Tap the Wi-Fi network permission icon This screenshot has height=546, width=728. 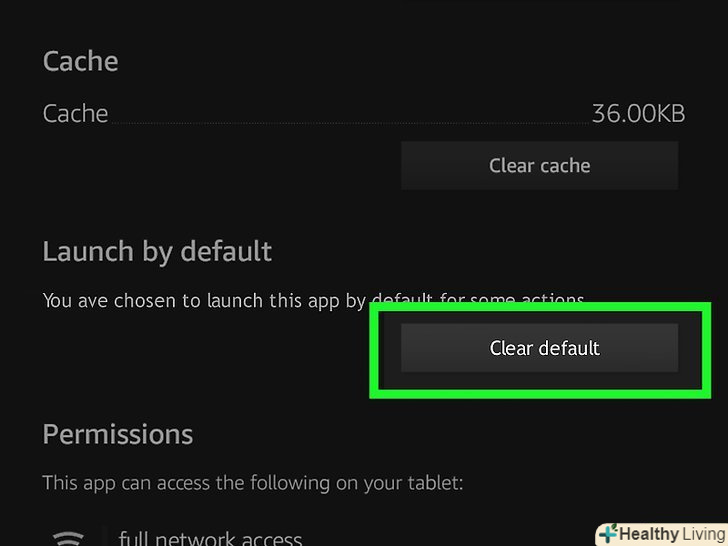(x=68, y=538)
